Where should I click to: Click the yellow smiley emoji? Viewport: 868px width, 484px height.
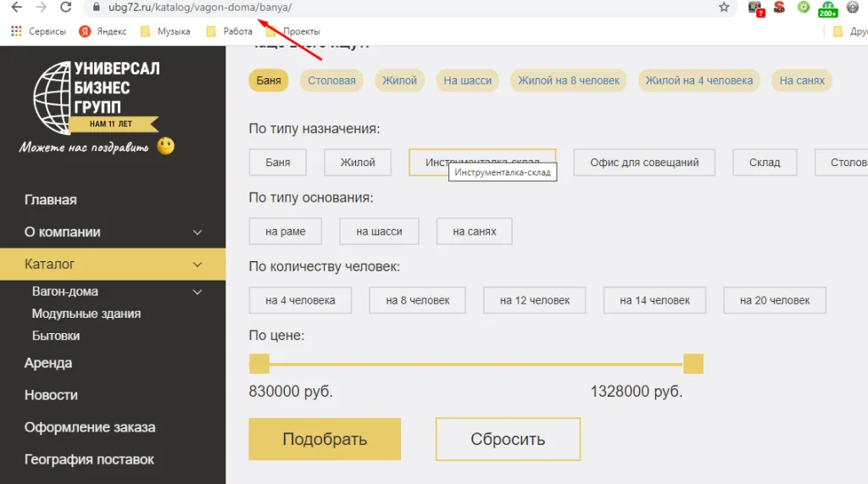coord(165,146)
